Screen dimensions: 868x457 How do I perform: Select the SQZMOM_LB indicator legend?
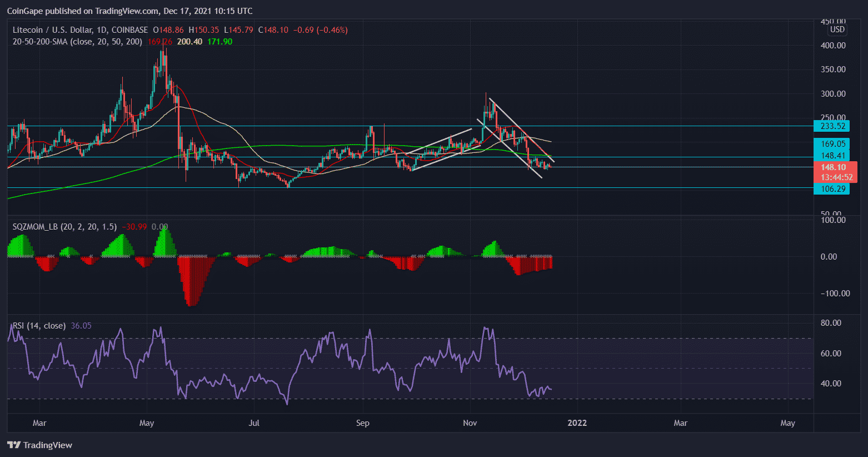[64, 227]
